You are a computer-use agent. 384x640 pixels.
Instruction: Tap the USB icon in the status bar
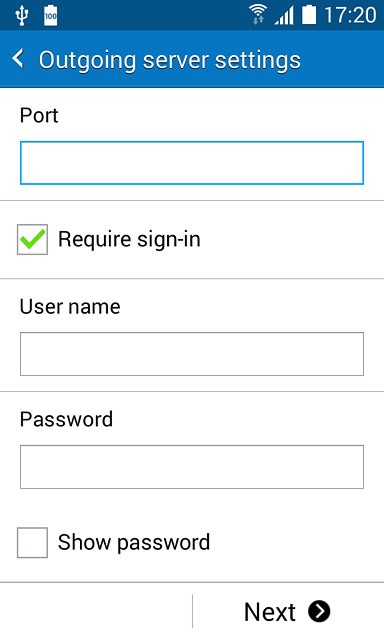(x=21, y=16)
